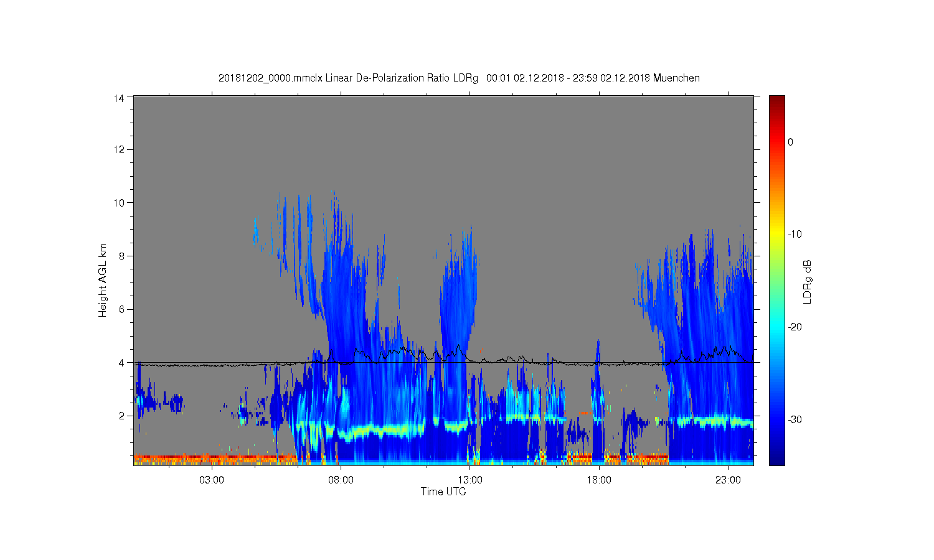Click the height tick label '14'
934x560 pixels.
120,98
